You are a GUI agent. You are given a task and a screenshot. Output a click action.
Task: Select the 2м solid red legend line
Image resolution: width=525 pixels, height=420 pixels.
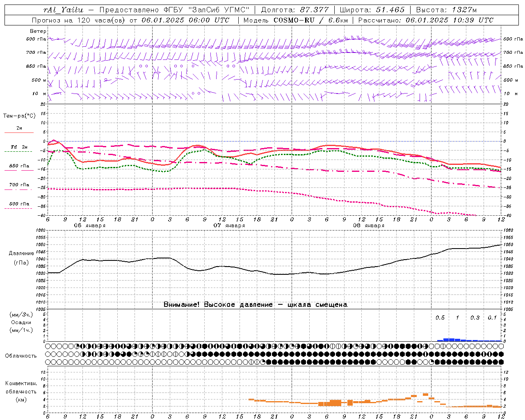click(x=19, y=132)
